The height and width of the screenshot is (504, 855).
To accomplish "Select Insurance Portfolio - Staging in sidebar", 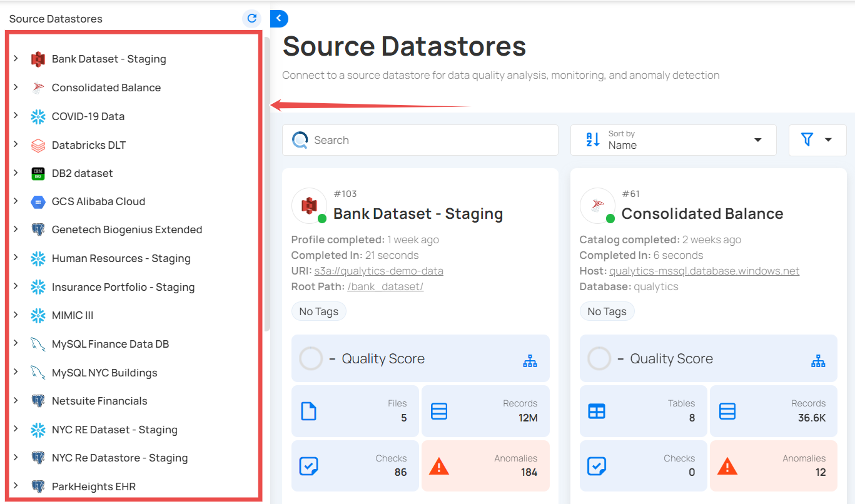I will [123, 287].
